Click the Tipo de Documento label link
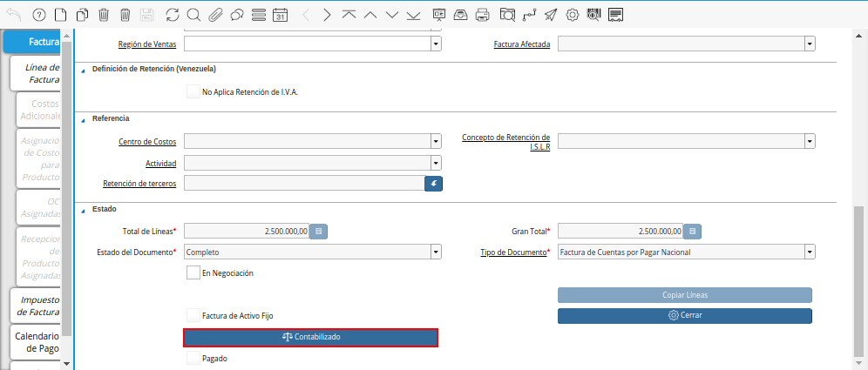 [513, 252]
